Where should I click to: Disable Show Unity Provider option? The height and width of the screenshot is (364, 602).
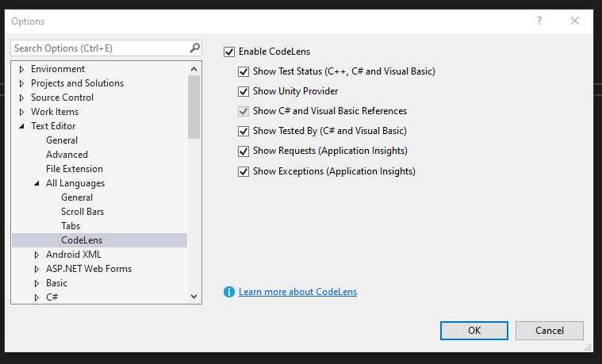click(x=244, y=91)
